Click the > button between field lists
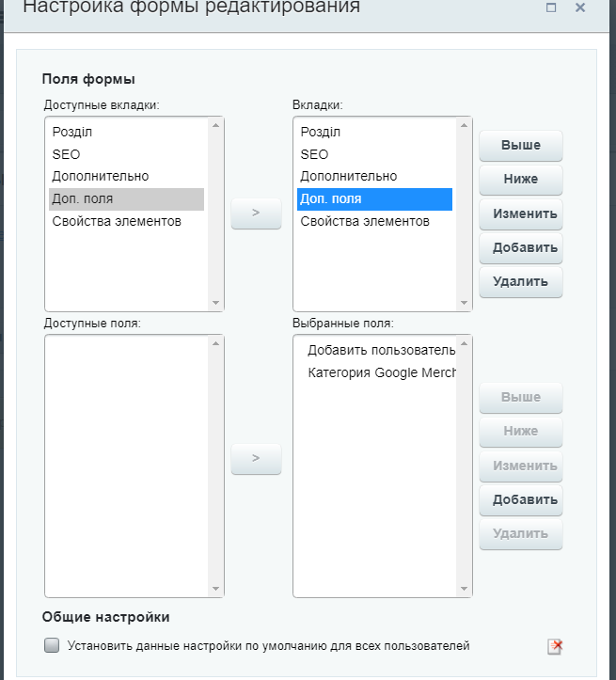The image size is (616, 680). [256, 458]
